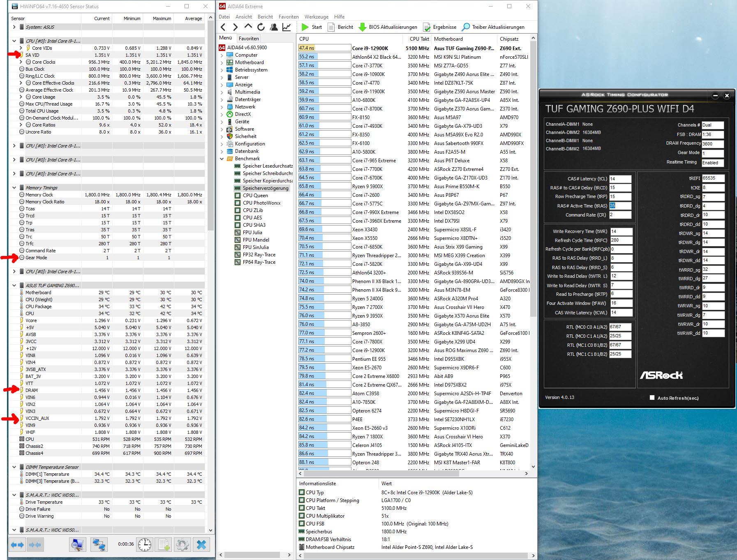Open Hilfe menu
The height and width of the screenshot is (560, 737).
[x=340, y=17]
